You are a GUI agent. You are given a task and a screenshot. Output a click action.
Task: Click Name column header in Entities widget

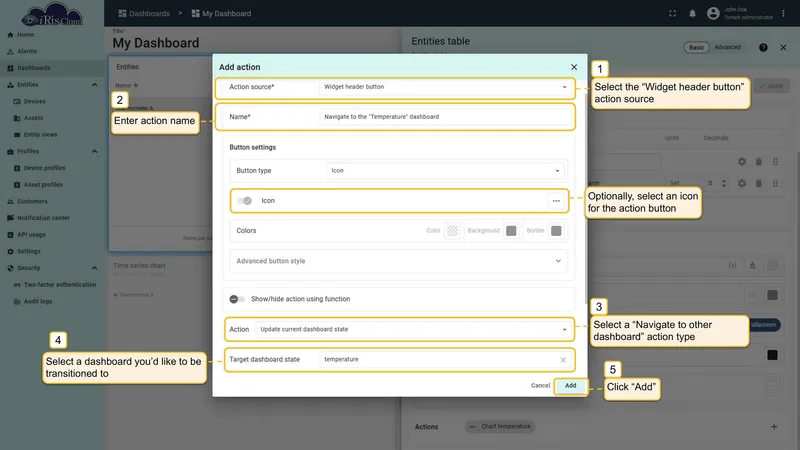coord(123,85)
